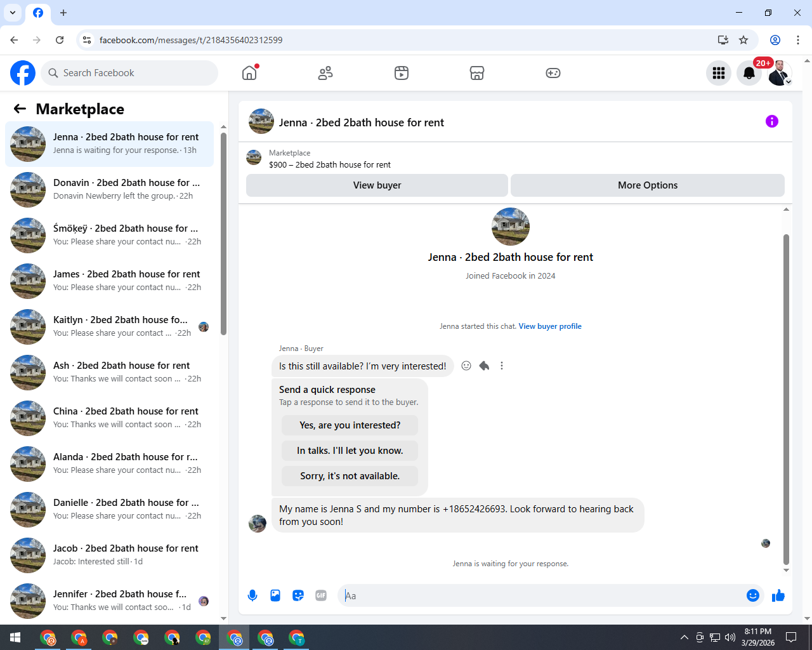Open the Gaming controller icon

click(x=553, y=73)
